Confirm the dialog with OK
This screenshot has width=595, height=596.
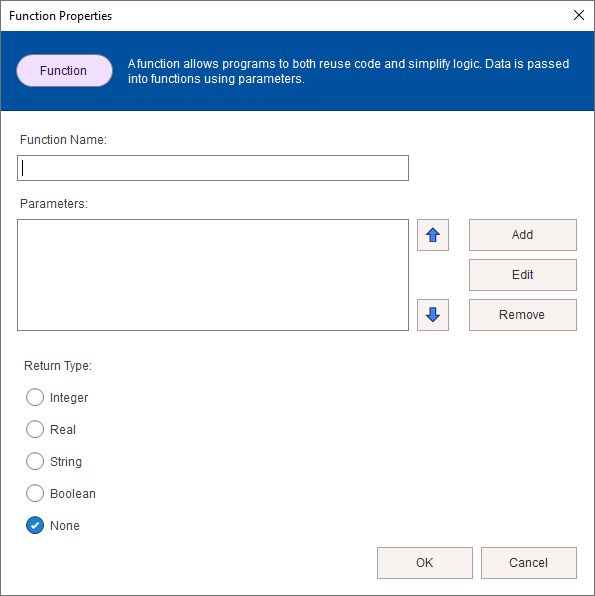click(425, 563)
